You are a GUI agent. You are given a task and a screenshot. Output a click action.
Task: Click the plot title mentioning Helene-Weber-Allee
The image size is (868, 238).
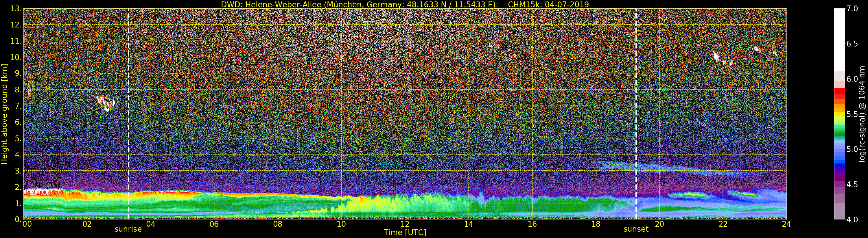tap(405, 4)
